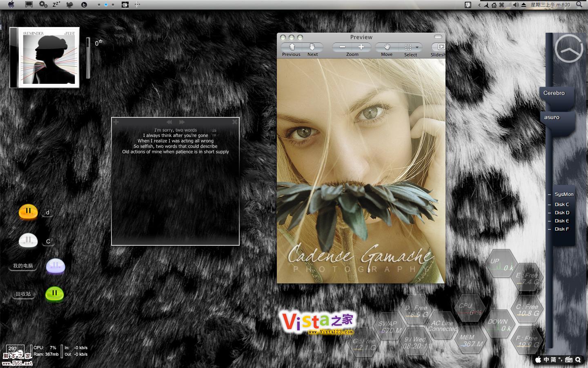This screenshot has height=368, width=588.
Task: Toggle the orange pause blob next to d
Action: pyautogui.click(x=28, y=211)
